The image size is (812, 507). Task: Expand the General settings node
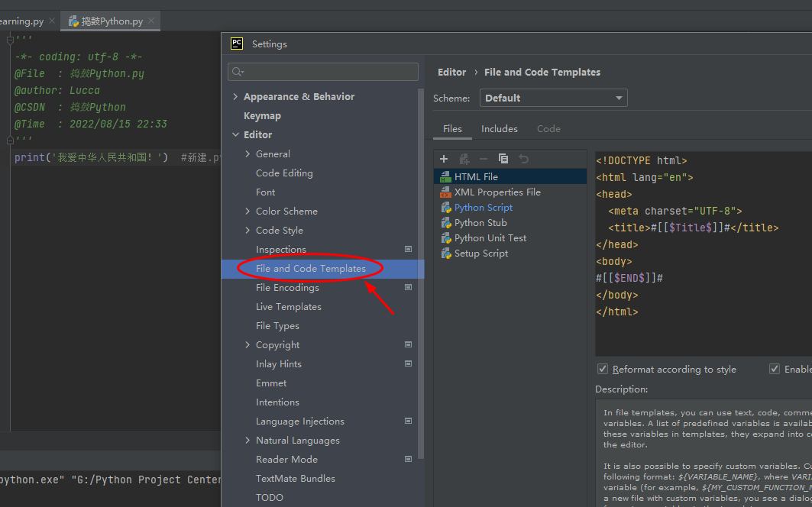tap(247, 153)
